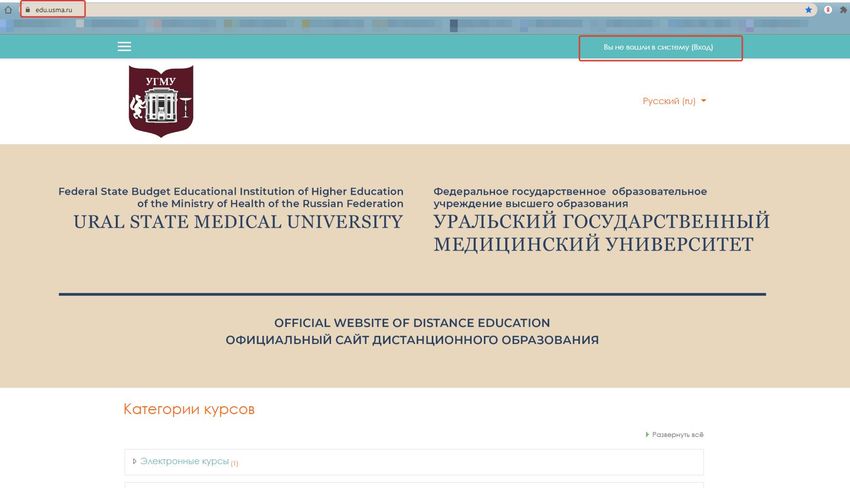
Task: Click the УГМУ university crest logo
Action: pos(161,101)
